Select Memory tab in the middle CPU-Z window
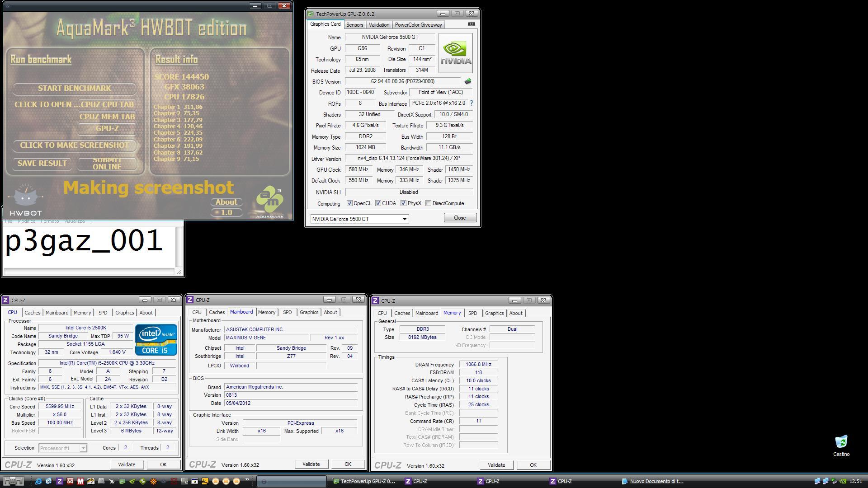 266,312
